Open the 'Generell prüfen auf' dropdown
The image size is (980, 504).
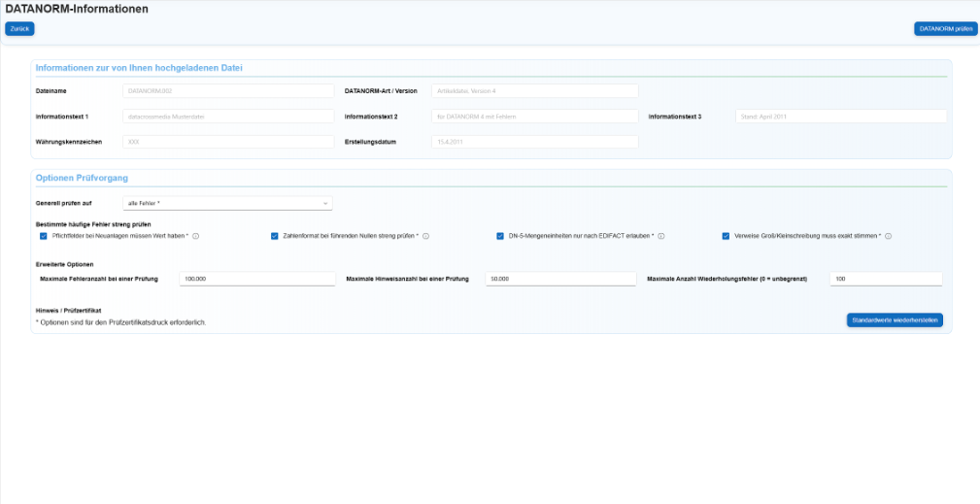[x=227, y=204]
